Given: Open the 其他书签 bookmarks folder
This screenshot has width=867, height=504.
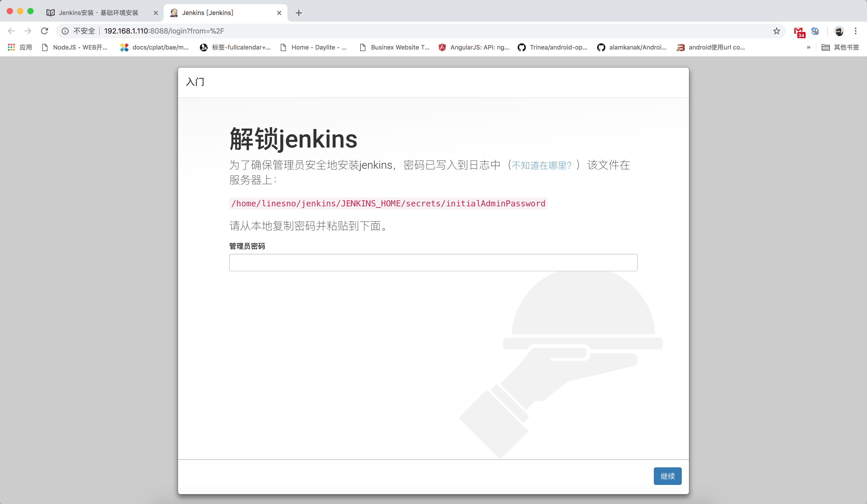Looking at the screenshot, I should [840, 47].
